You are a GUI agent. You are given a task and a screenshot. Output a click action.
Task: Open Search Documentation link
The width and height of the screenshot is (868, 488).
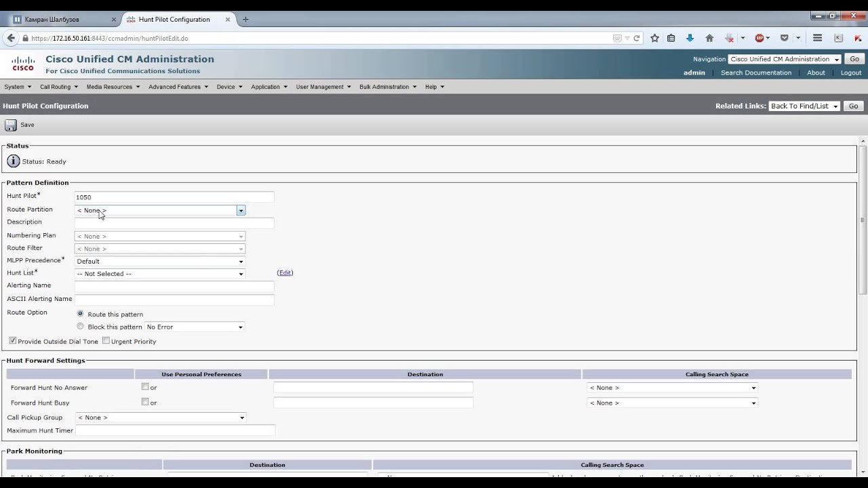click(755, 73)
